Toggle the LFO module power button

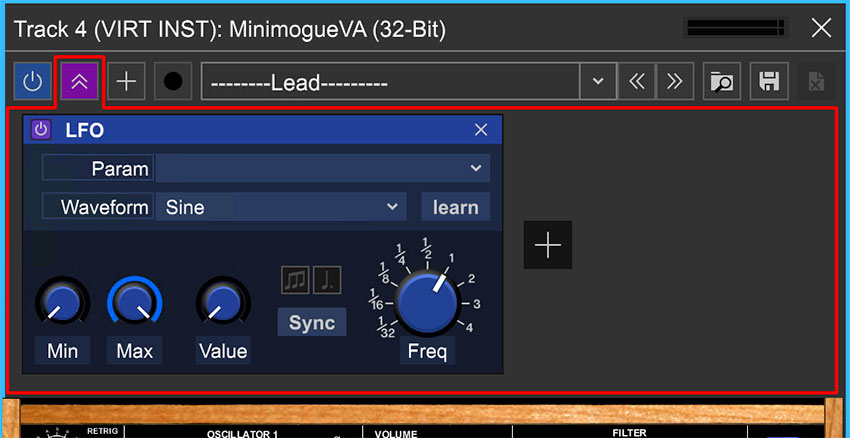tap(41, 130)
